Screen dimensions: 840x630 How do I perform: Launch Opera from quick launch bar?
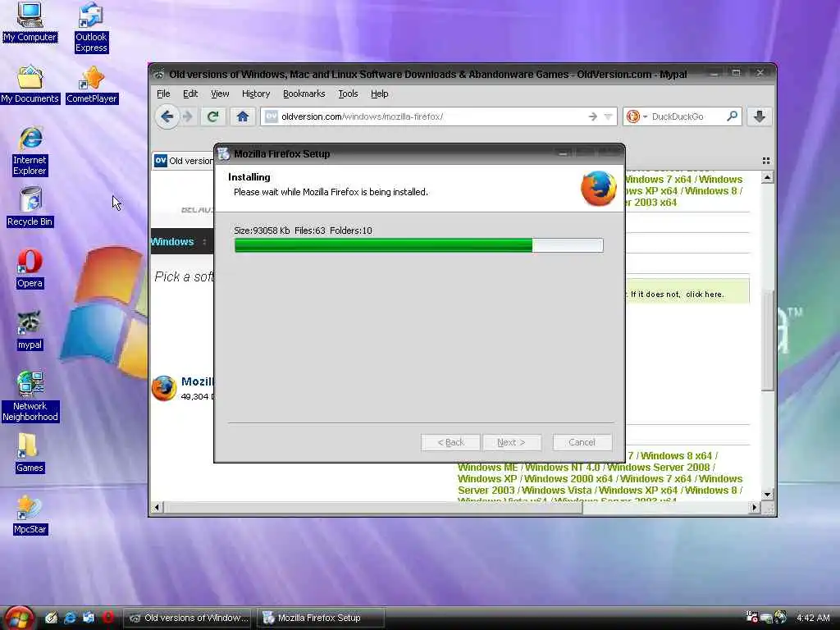(x=107, y=617)
